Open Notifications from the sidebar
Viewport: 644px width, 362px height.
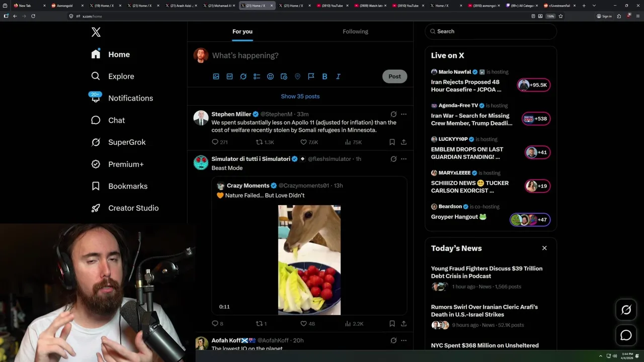click(x=122, y=98)
